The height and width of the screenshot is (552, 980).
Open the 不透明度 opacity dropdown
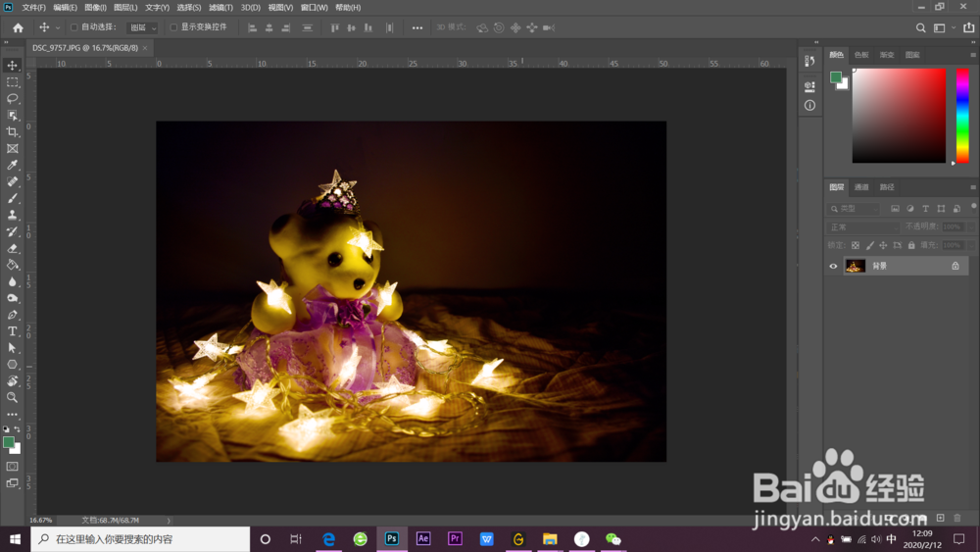click(x=971, y=226)
